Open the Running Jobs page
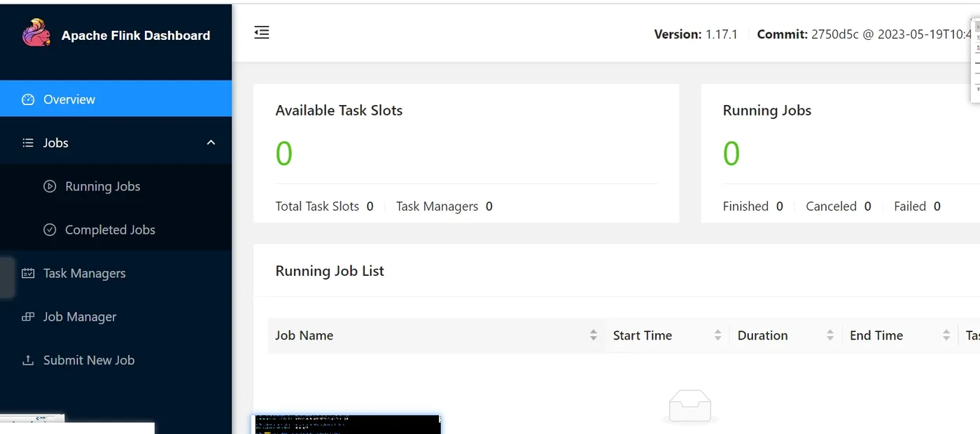The height and width of the screenshot is (434, 980). (x=115, y=186)
